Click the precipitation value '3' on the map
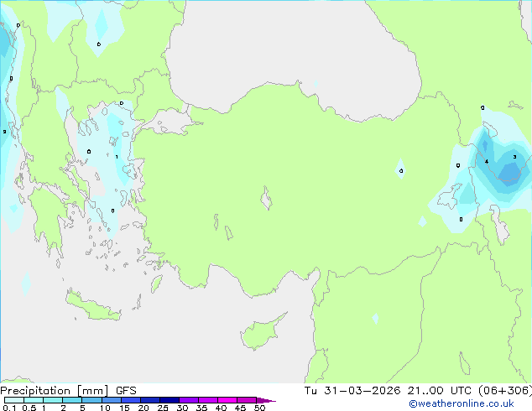 [514, 157]
